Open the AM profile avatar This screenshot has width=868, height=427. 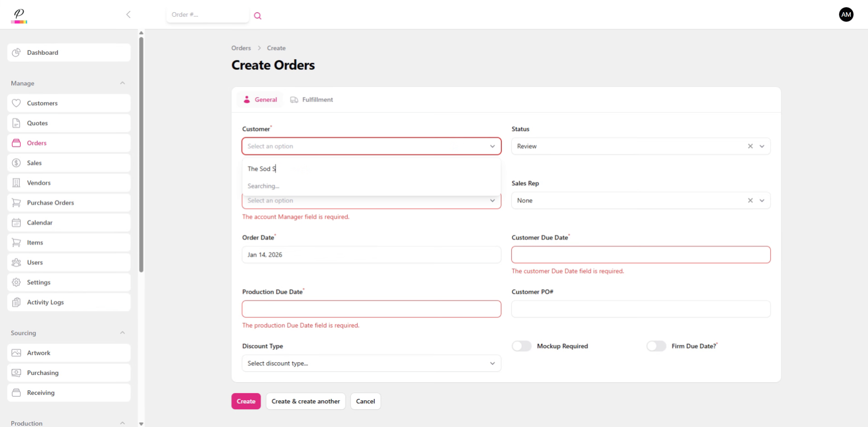[846, 14]
